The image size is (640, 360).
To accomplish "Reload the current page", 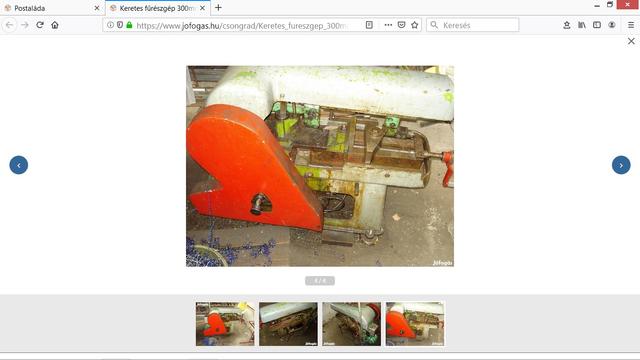I will pos(40,25).
